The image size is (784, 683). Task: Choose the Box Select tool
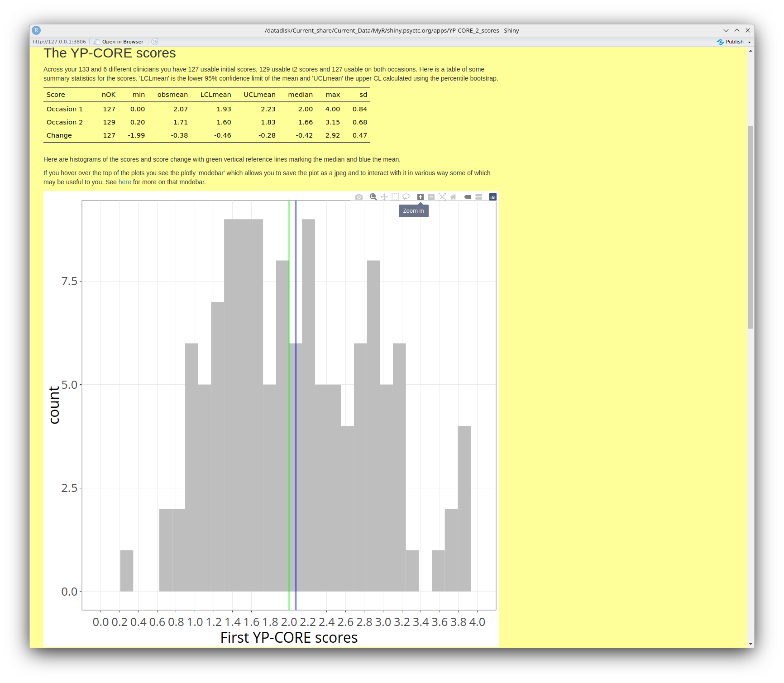click(x=395, y=197)
